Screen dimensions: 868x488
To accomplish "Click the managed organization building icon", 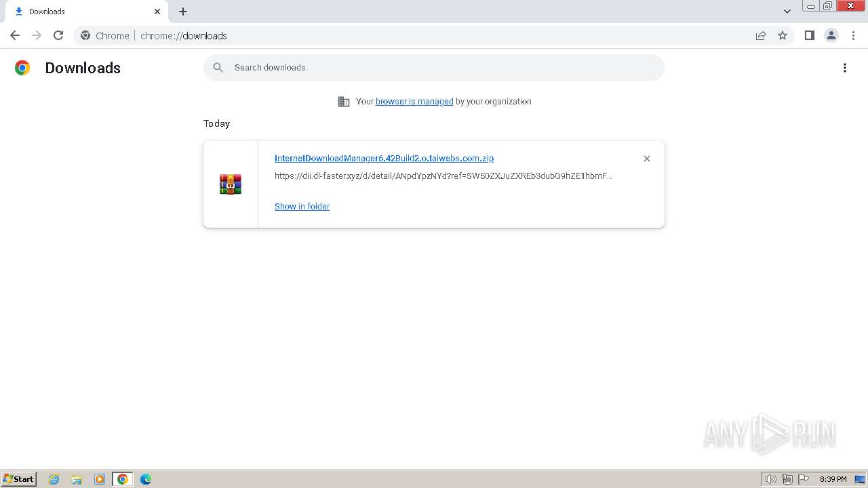I will pos(344,102).
